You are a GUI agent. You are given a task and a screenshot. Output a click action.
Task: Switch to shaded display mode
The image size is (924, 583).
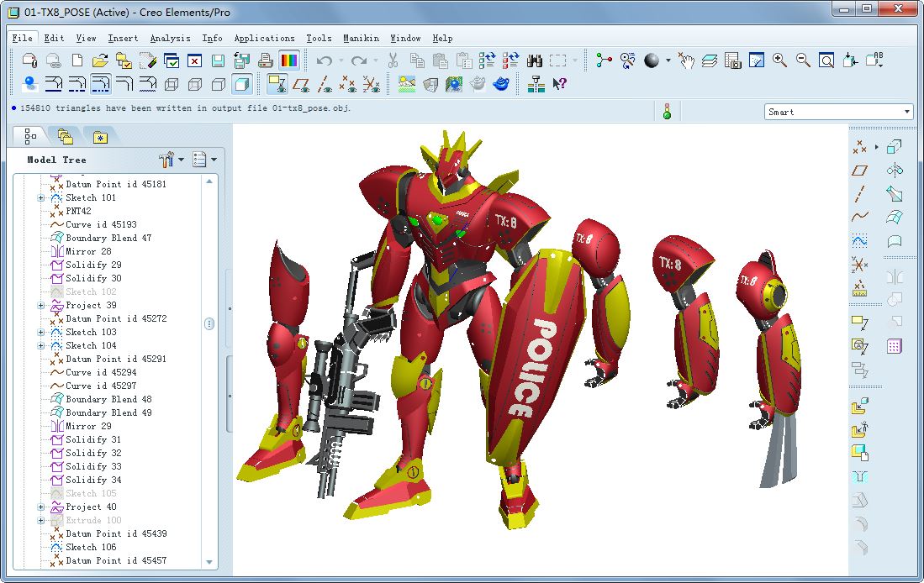pyautogui.click(x=241, y=84)
